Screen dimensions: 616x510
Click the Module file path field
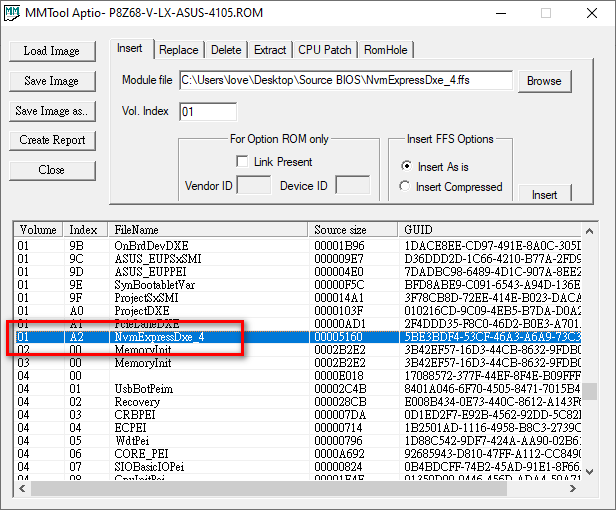click(x=345, y=80)
